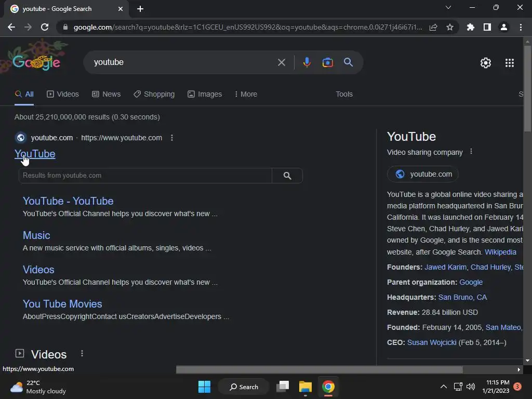The height and width of the screenshot is (399, 532).
Task: Reload the page with the refresh icon
Action: (x=45, y=27)
